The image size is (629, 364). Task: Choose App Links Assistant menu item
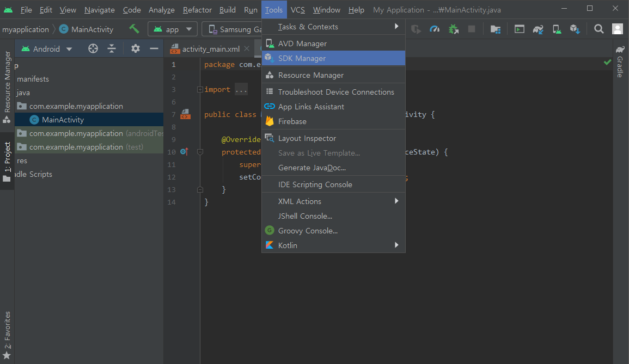333,107
